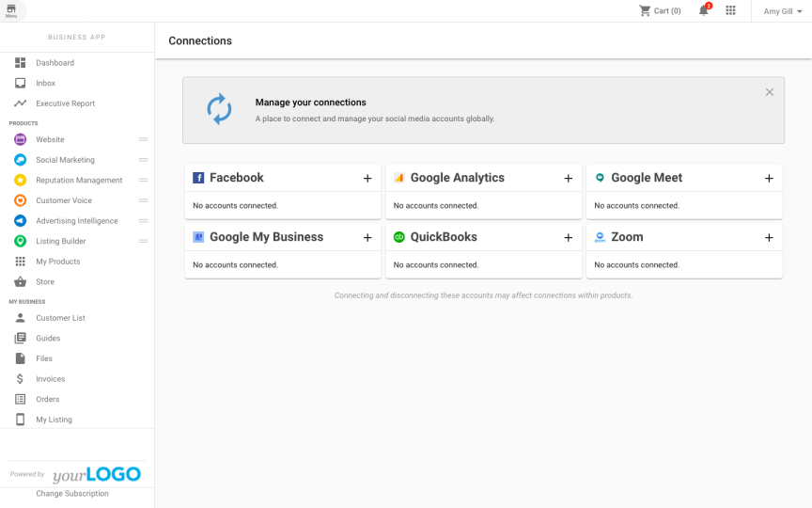Open Social Marketing product
This screenshot has height=508, width=812.
click(65, 160)
